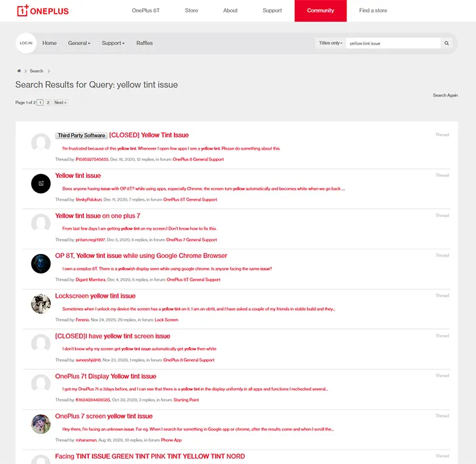Click the search magnifier icon
The width and height of the screenshot is (476, 464).
tap(447, 43)
